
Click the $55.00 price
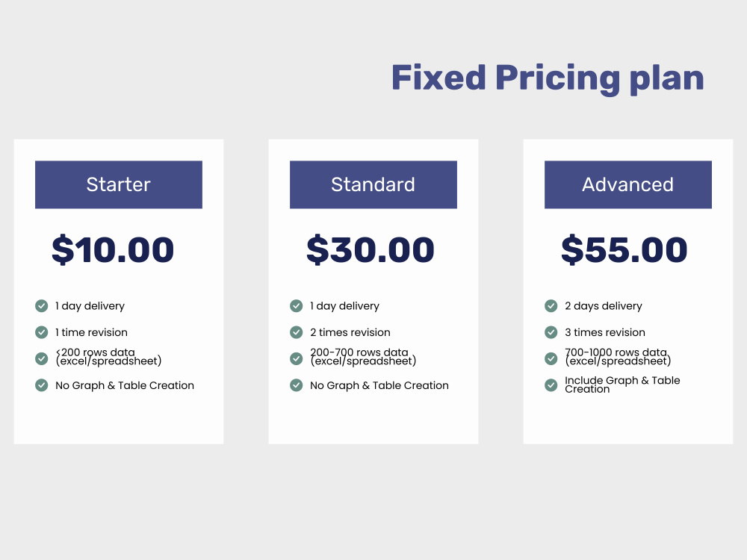point(624,249)
